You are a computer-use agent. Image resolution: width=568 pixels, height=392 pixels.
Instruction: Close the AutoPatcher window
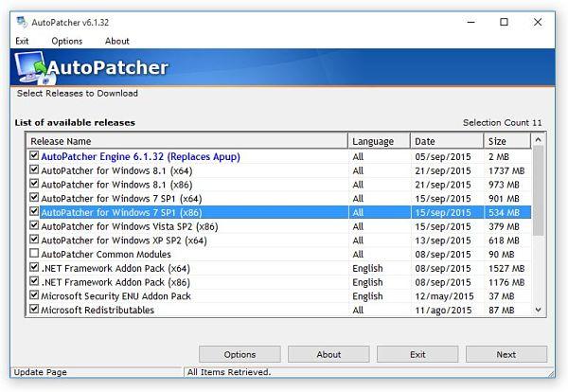click(x=538, y=22)
